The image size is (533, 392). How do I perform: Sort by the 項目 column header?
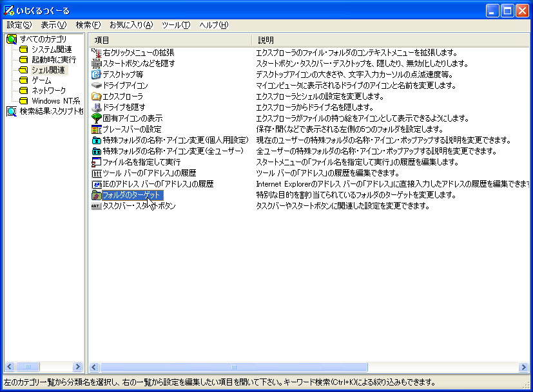coord(171,40)
